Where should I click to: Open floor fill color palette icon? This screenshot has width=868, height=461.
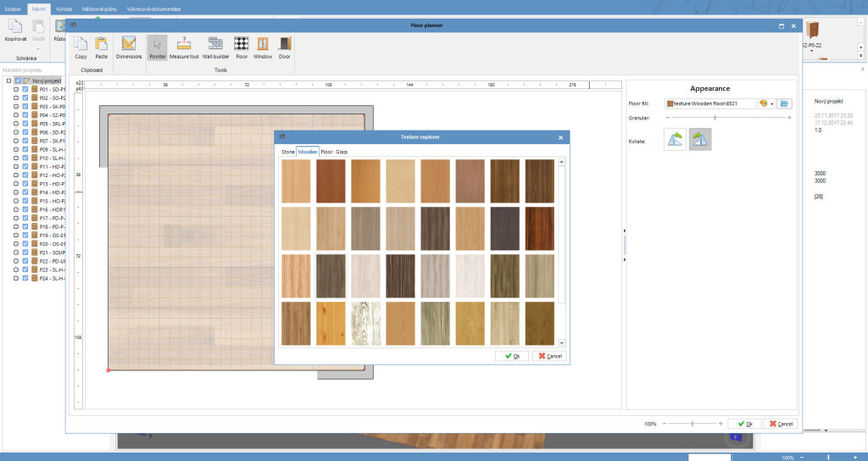click(x=764, y=103)
